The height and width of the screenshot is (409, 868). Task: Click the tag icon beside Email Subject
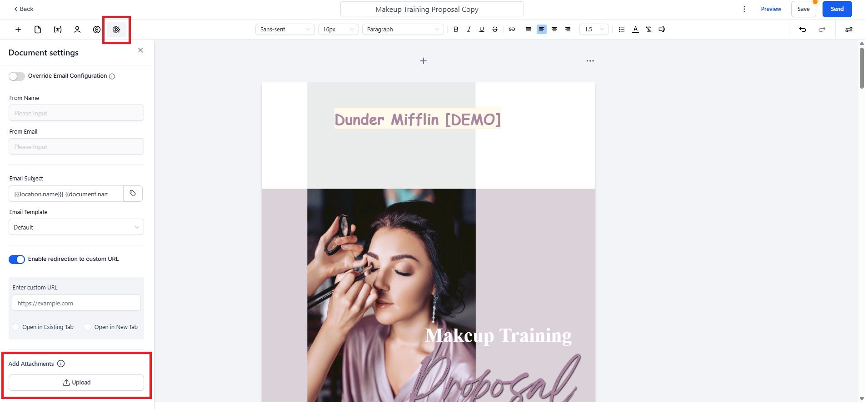[133, 194]
